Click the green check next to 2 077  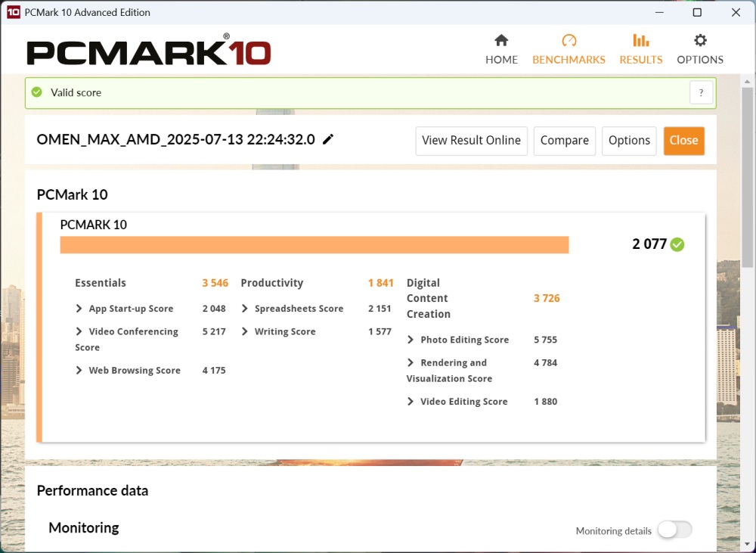click(x=677, y=244)
